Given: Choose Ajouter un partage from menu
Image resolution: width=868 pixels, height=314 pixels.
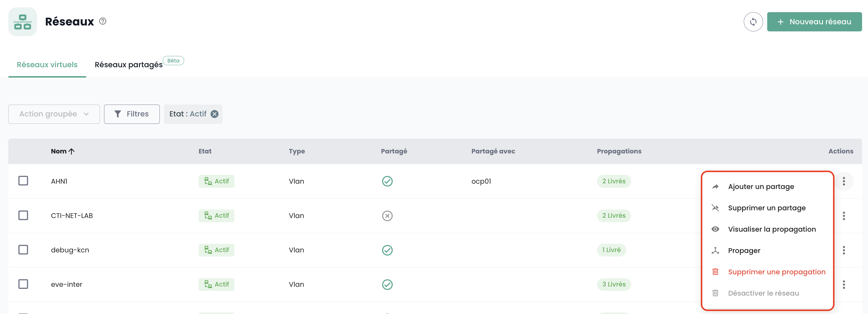Looking at the screenshot, I should point(760,186).
